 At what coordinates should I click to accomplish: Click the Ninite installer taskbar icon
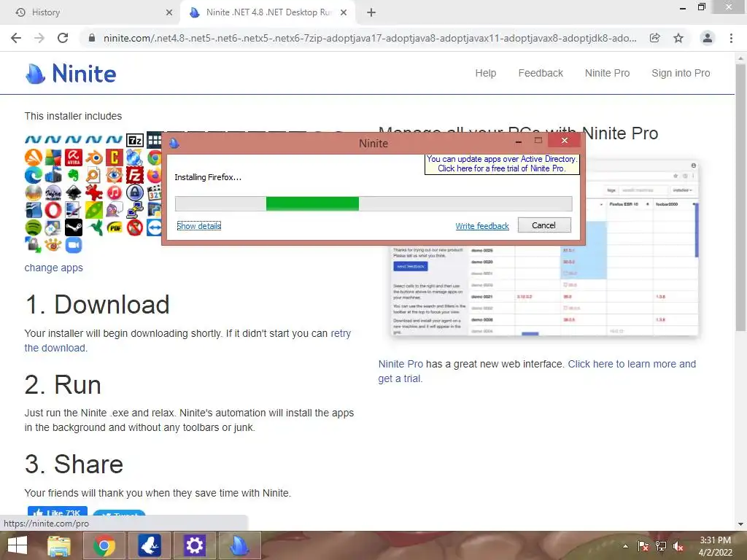pyautogui.click(x=239, y=545)
